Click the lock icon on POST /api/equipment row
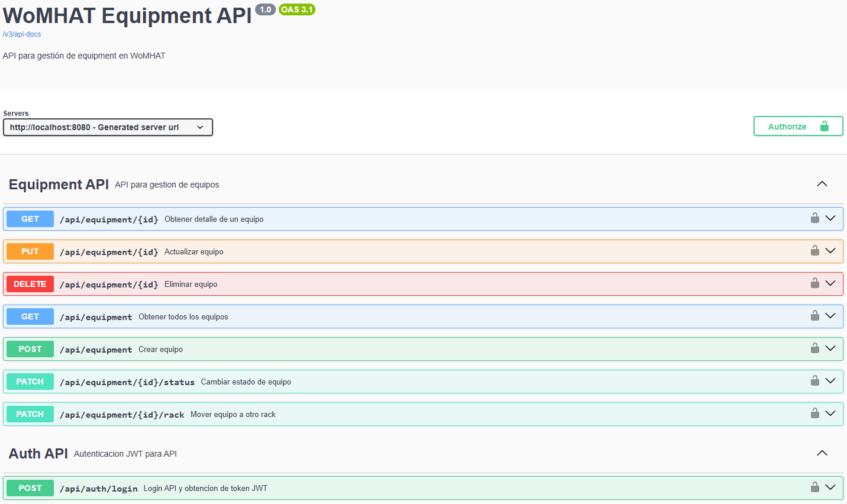The image size is (847, 504). point(815,348)
